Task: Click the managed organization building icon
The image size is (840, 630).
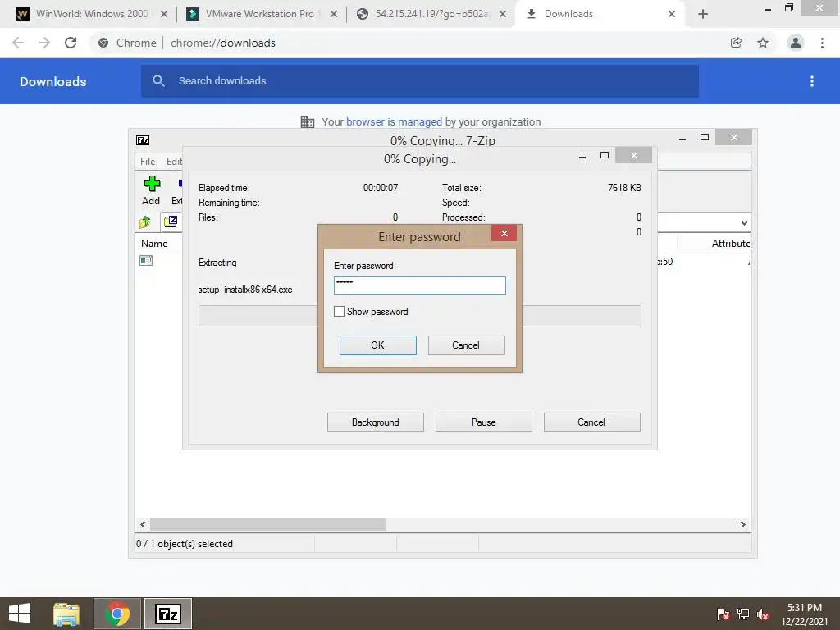Action: point(308,121)
